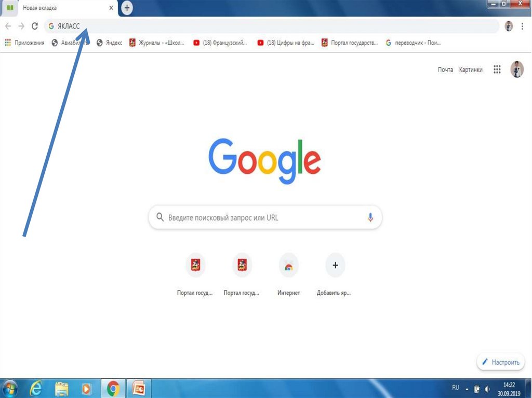
Task: Click the Настроить button
Action: point(501,362)
